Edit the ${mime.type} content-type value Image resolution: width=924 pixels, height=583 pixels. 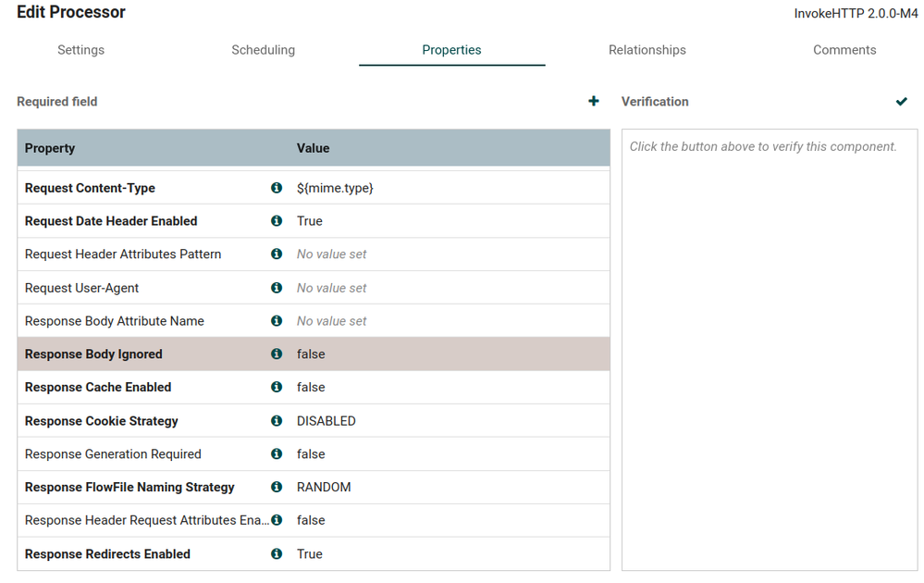point(335,188)
